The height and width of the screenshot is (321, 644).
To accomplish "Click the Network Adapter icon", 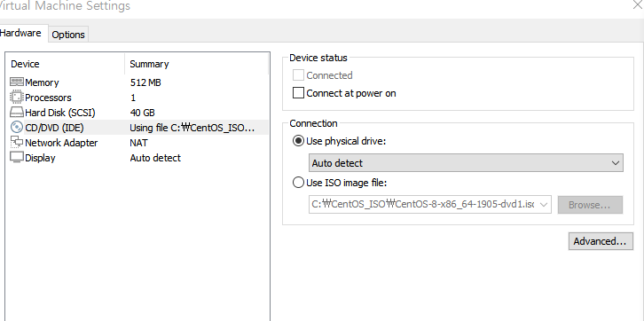I will pyautogui.click(x=17, y=142).
